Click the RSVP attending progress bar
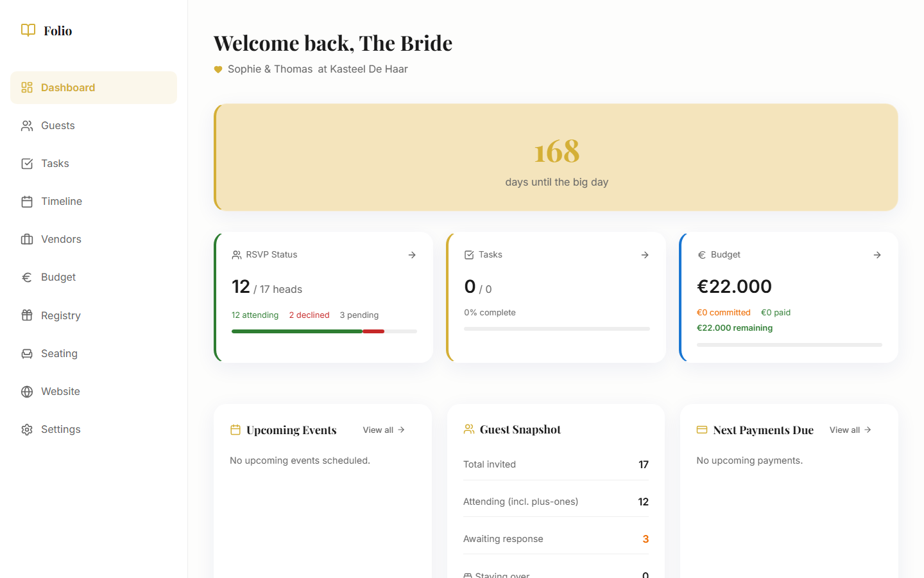The image size is (924, 578). click(324, 331)
